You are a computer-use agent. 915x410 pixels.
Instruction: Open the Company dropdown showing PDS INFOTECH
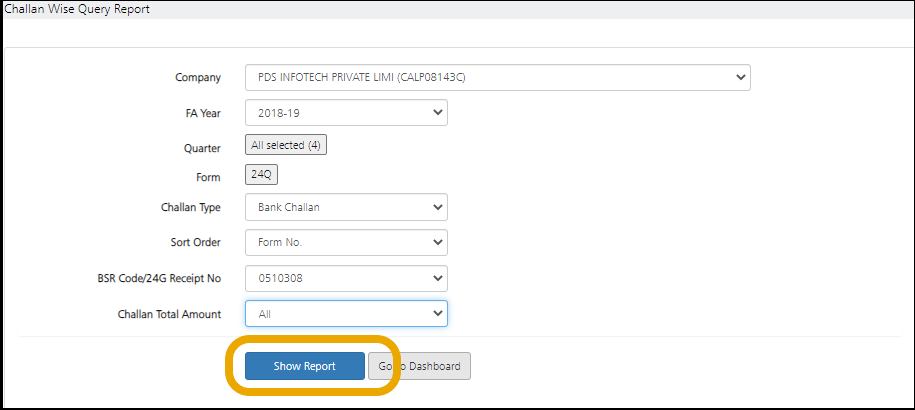point(497,77)
